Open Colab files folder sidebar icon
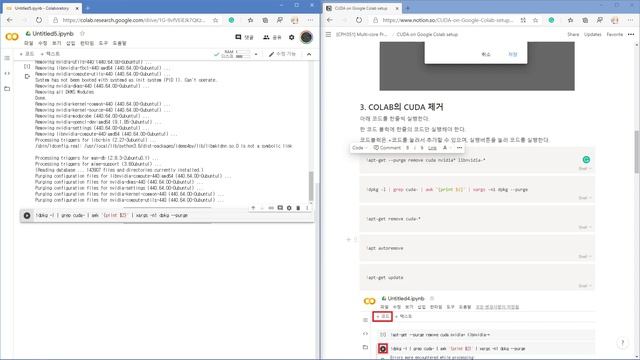640x360 pixels. [x=7, y=89]
